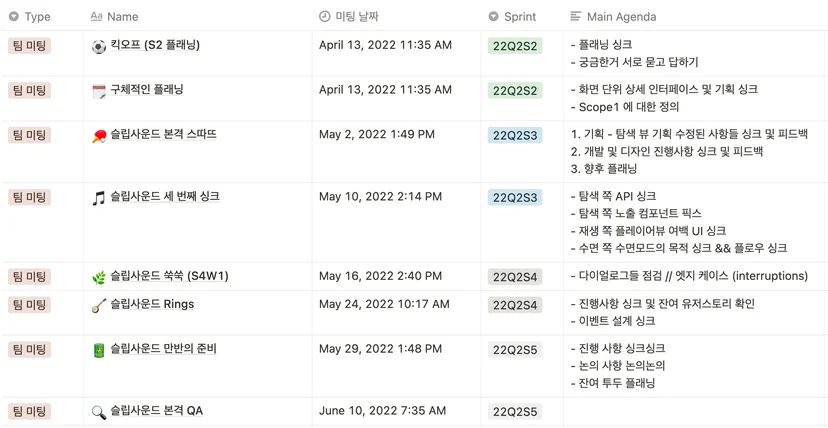Click the herb leaf icon beside 쑥쑥
The width and height of the screenshot is (828, 428).
click(x=99, y=277)
